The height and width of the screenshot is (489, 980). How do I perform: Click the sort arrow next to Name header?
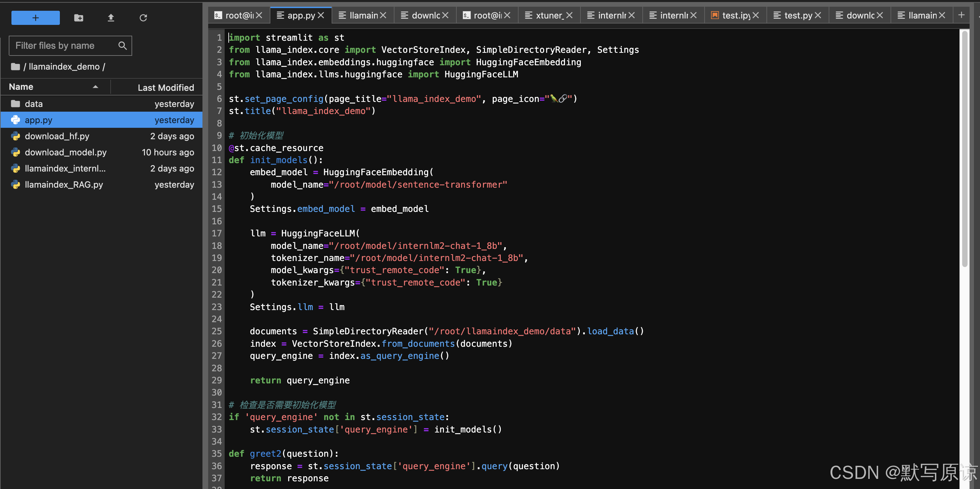pyautogui.click(x=96, y=86)
